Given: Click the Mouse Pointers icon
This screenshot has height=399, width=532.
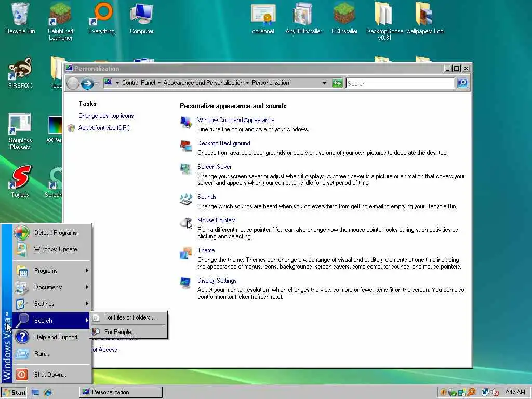Looking at the screenshot, I should pyautogui.click(x=186, y=223).
